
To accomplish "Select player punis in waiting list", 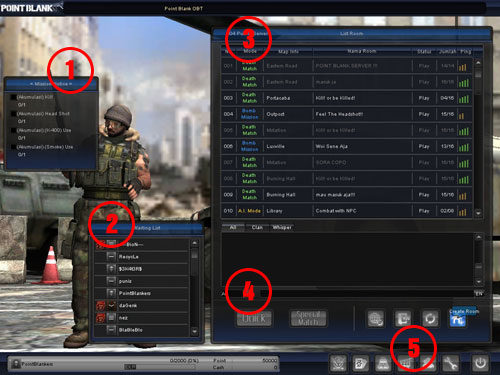I will [142, 281].
